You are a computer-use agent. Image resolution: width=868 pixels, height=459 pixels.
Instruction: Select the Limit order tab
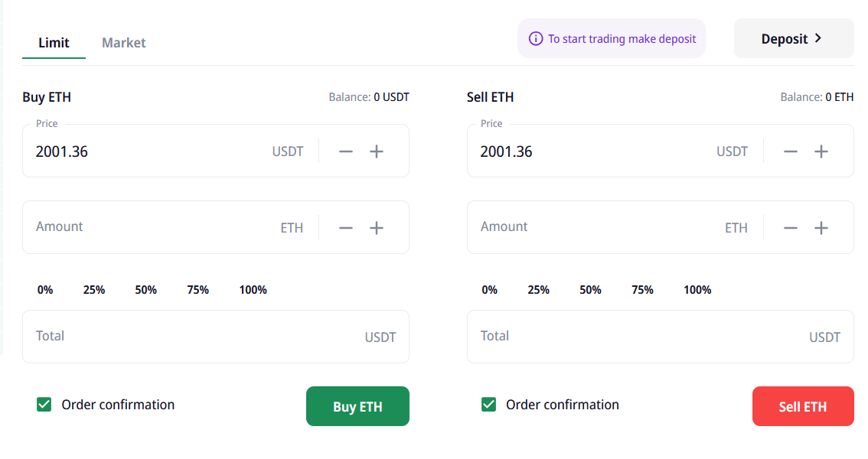[54, 43]
